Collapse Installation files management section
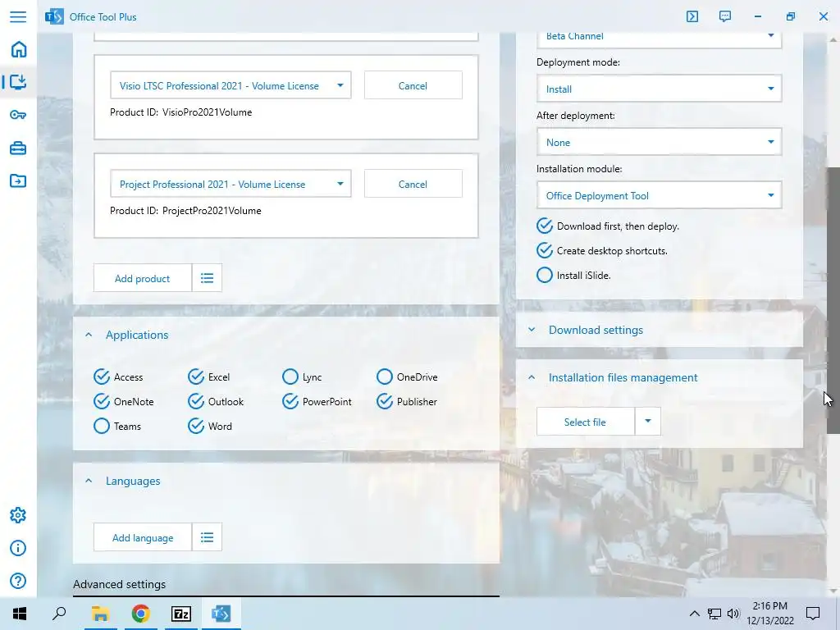This screenshot has height=630, width=840. 532,377
